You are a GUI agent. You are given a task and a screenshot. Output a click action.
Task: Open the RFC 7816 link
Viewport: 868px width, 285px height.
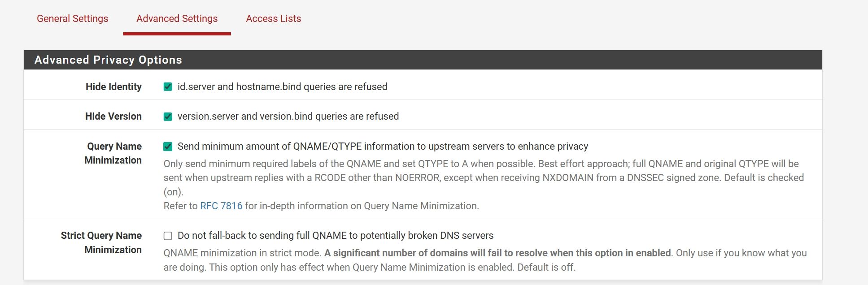221,206
